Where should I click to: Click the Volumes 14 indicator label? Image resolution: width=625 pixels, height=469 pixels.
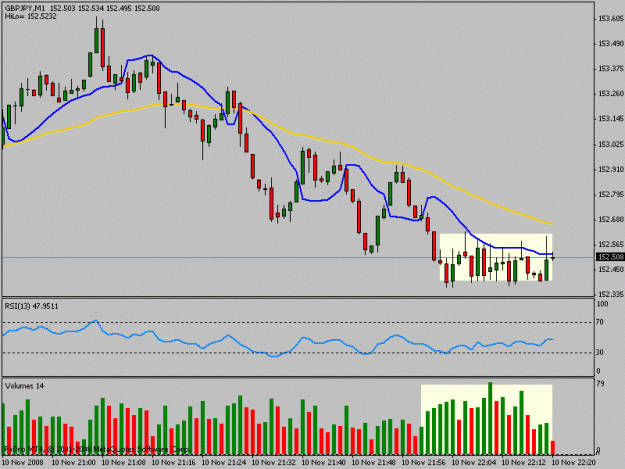coord(24,386)
